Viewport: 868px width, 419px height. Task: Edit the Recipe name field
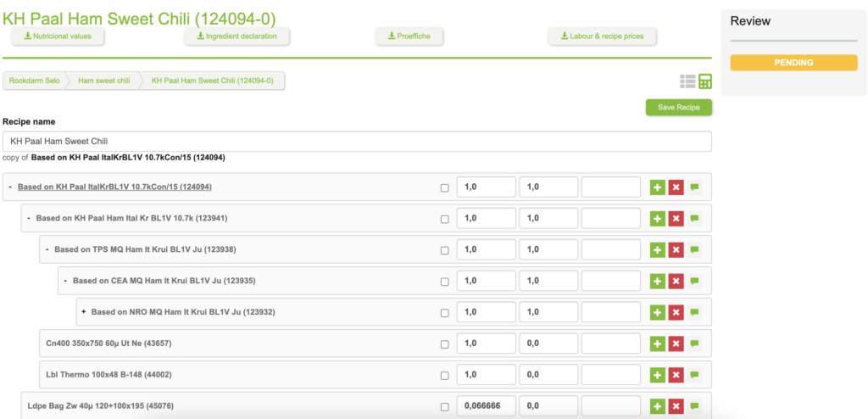[x=357, y=142]
